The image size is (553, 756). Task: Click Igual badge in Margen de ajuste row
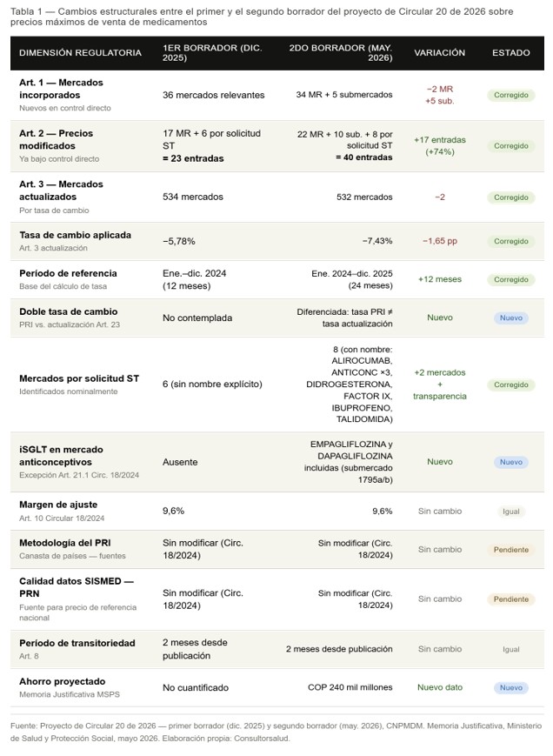(510, 512)
